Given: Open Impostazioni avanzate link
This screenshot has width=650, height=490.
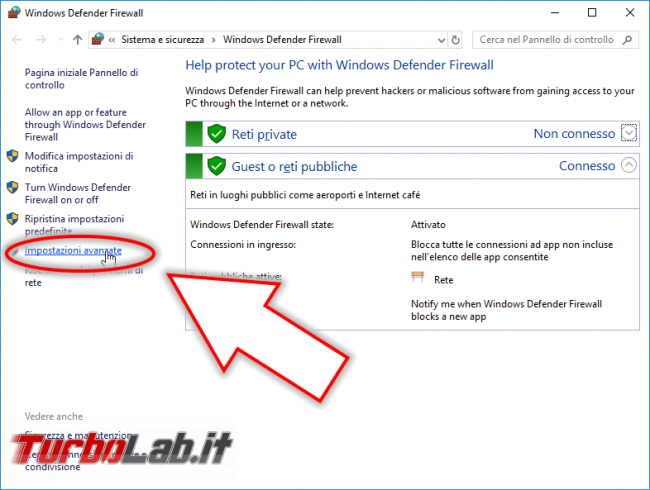Looking at the screenshot, I should pyautogui.click(x=73, y=250).
